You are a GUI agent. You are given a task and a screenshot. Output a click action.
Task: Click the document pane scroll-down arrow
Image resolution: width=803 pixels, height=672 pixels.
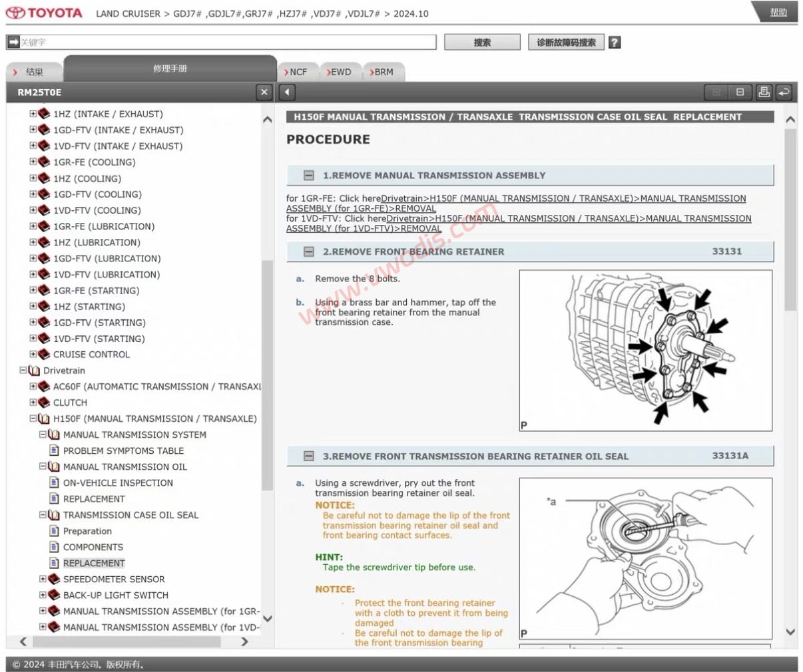click(790, 631)
